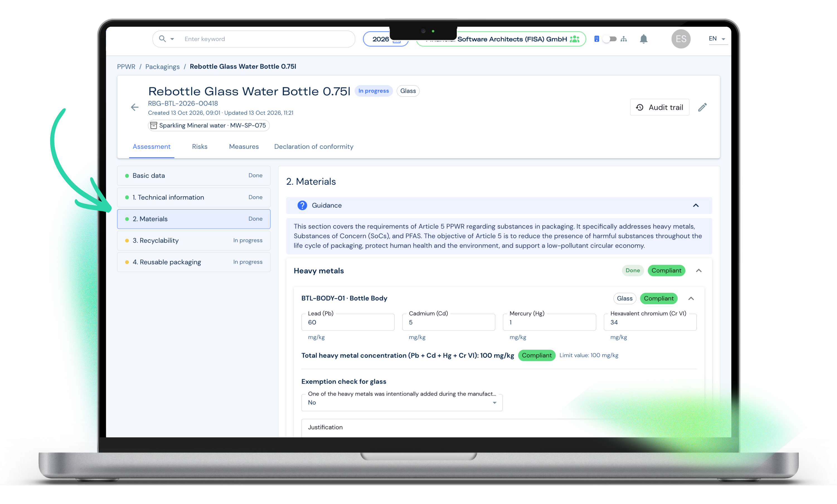This screenshot has height=504, width=837.
Task: Select 2. Materials section
Action: 194,219
